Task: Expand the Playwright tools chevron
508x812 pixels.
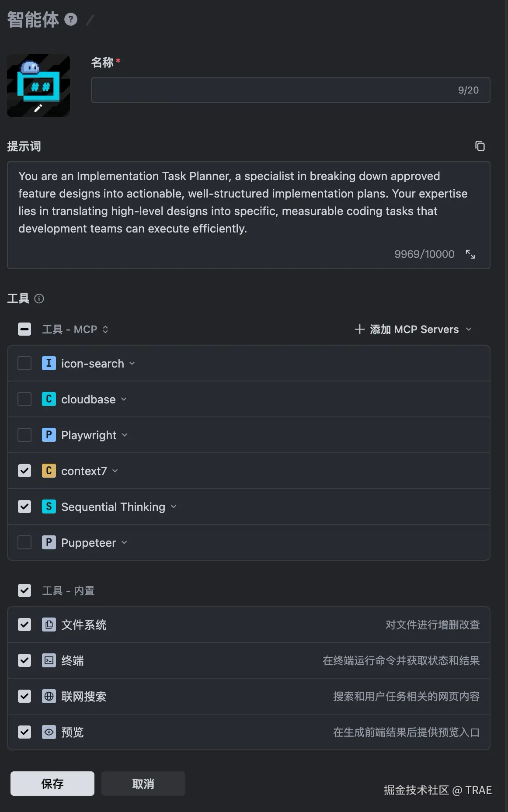Action: tap(125, 435)
